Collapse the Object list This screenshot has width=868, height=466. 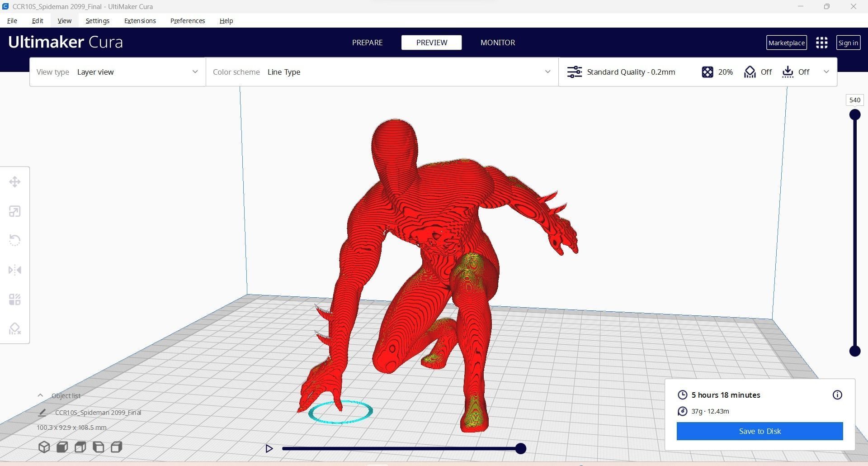[40, 395]
